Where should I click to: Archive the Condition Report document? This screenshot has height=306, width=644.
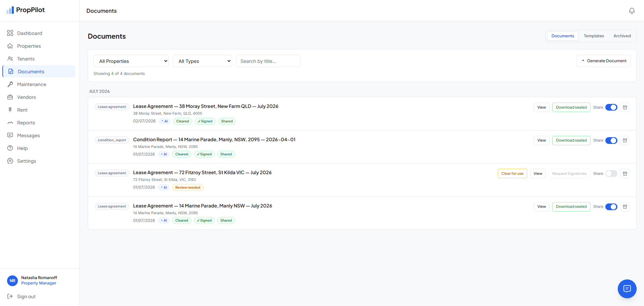625,140
